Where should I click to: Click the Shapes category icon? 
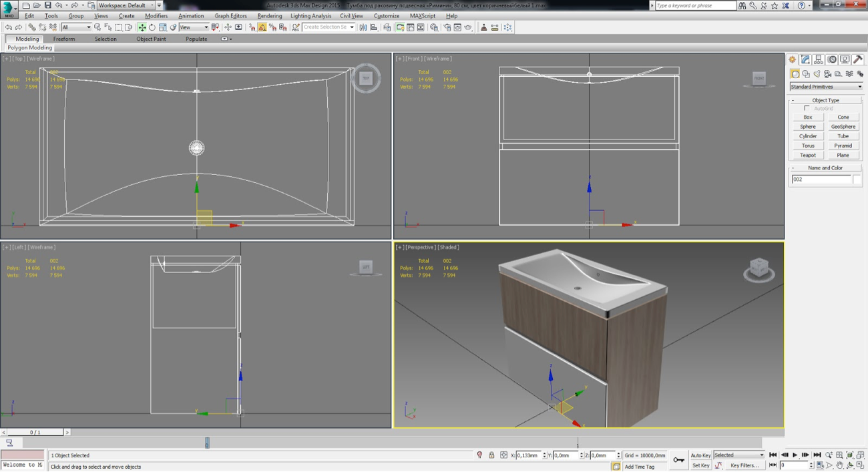(x=806, y=74)
